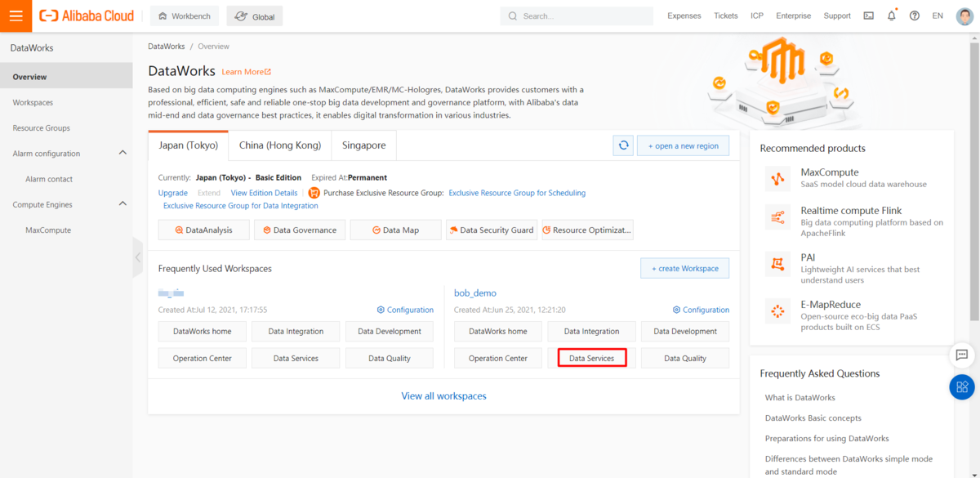Open Exclusive Resource Group for Data Integration
The width and height of the screenshot is (980, 478).
[241, 206]
